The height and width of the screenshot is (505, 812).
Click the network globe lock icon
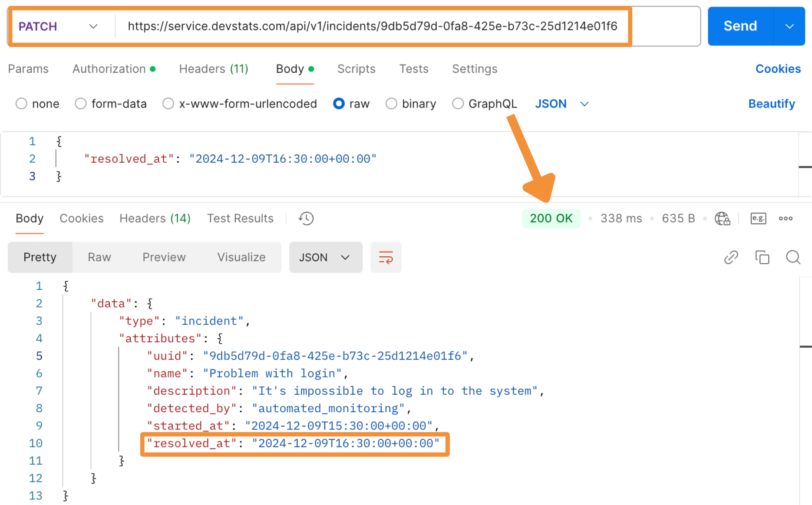[x=723, y=218]
